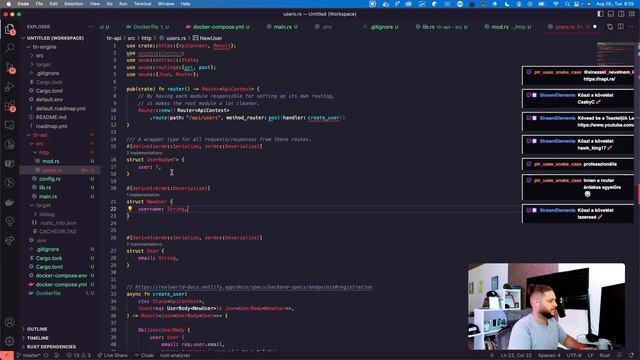Collapse the http folder
The width and height of the screenshot is (640, 360).
click(x=44, y=152)
